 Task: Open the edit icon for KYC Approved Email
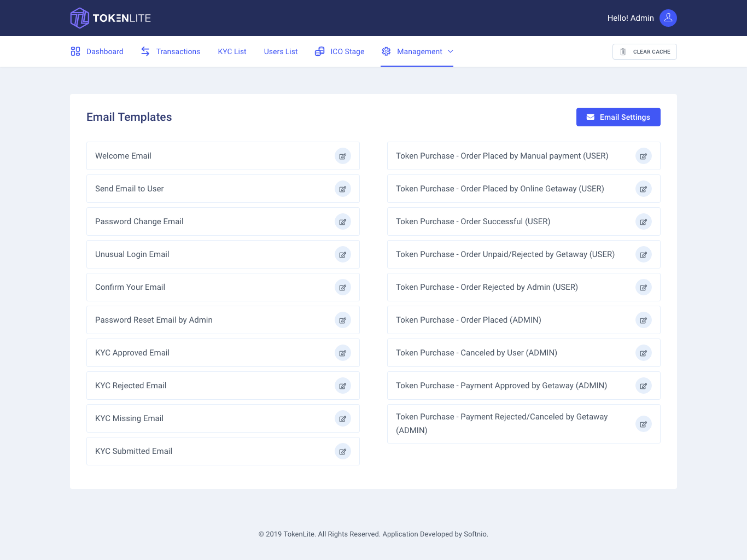coord(343,353)
